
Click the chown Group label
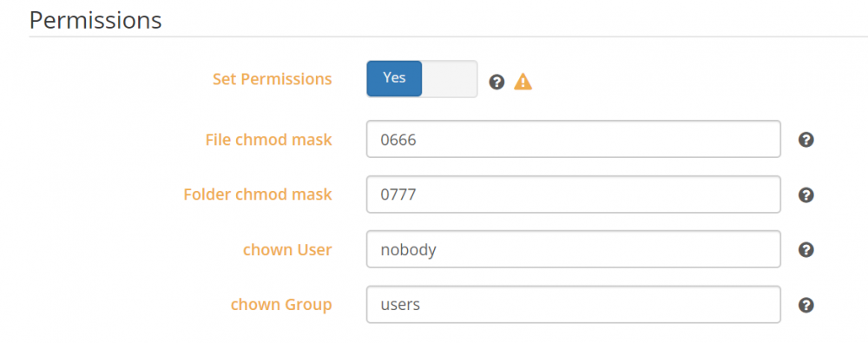pyautogui.click(x=281, y=305)
